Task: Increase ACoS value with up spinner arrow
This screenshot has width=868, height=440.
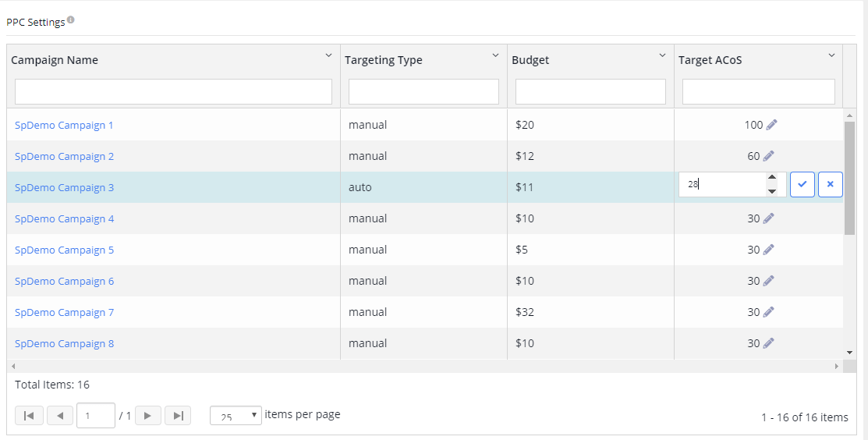Action: click(771, 178)
